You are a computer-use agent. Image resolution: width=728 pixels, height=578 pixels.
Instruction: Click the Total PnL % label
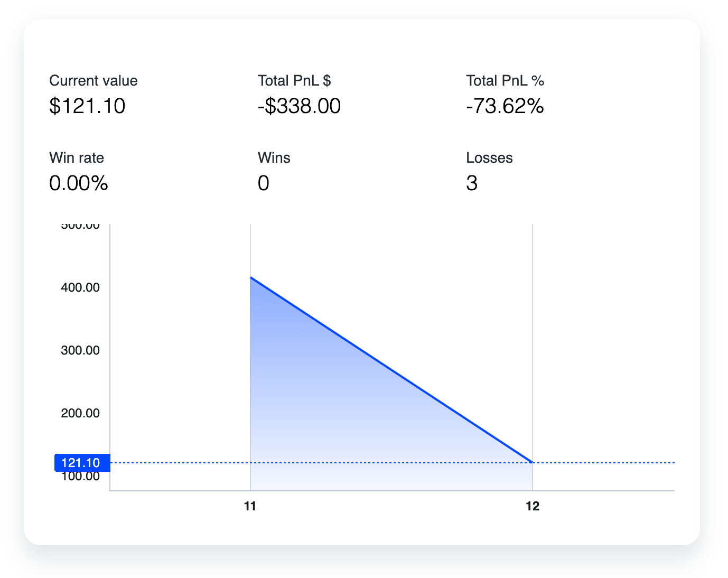(505, 81)
